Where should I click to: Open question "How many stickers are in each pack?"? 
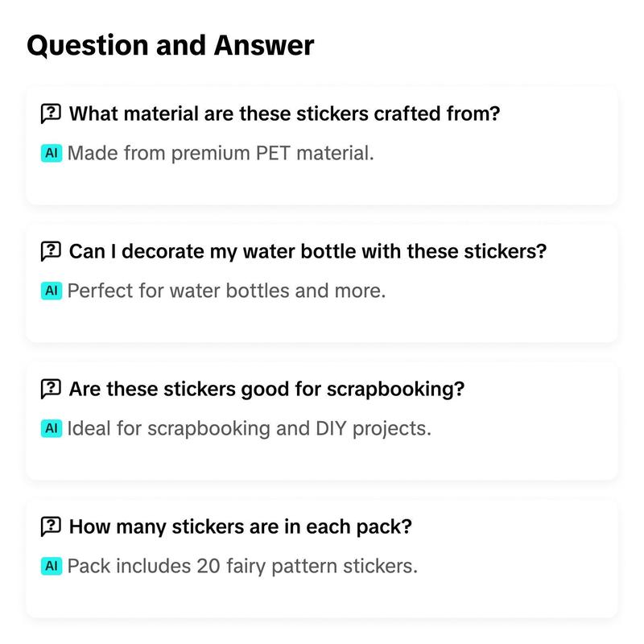pos(240,526)
